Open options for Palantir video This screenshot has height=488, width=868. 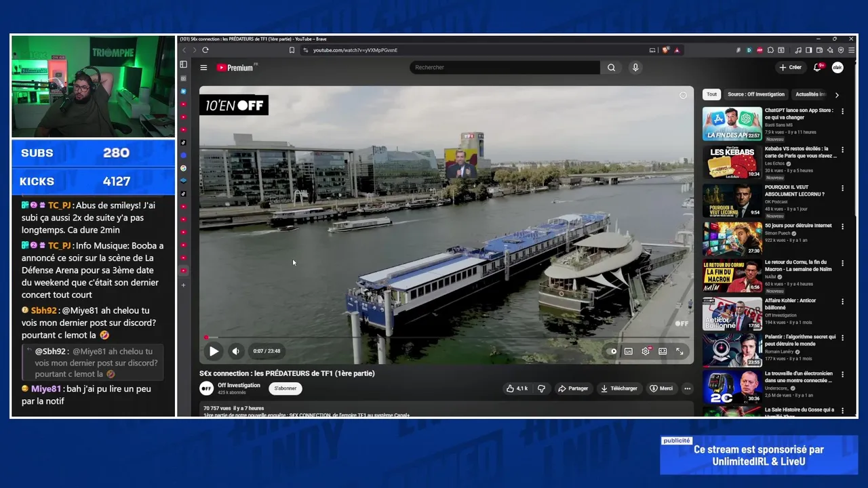[x=843, y=338]
